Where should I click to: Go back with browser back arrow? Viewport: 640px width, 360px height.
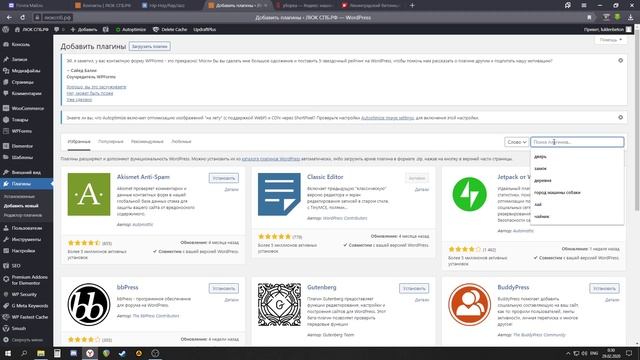point(9,18)
